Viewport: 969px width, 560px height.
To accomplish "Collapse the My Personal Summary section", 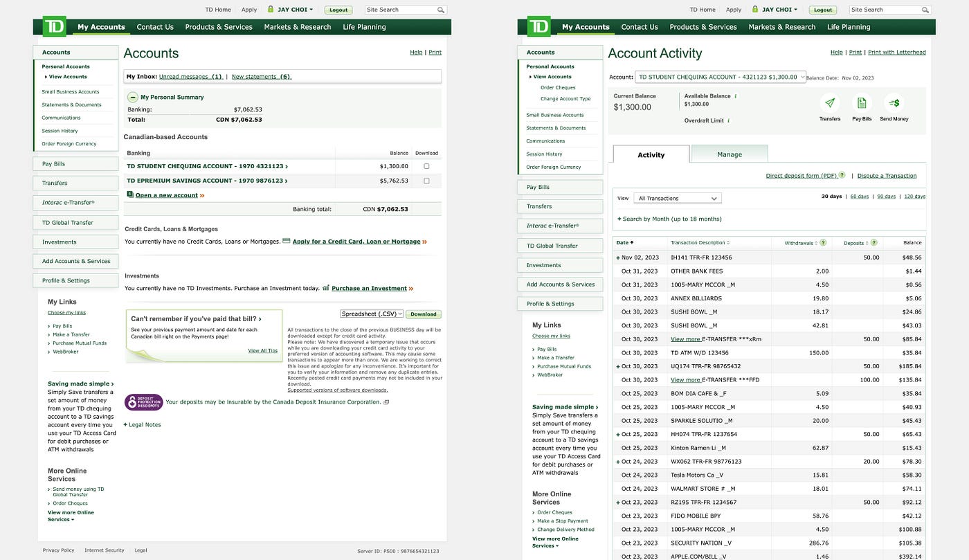I will pos(132,97).
